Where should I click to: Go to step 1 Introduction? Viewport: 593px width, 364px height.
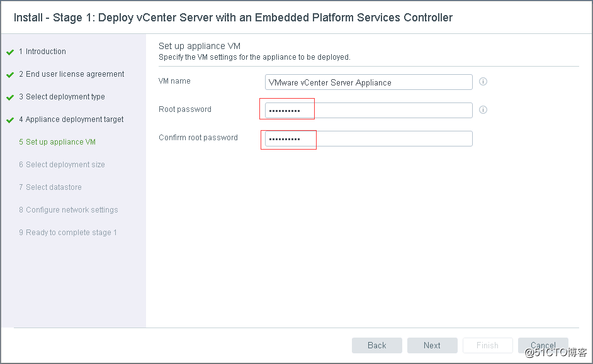pyautogui.click(x=42, y=52)
